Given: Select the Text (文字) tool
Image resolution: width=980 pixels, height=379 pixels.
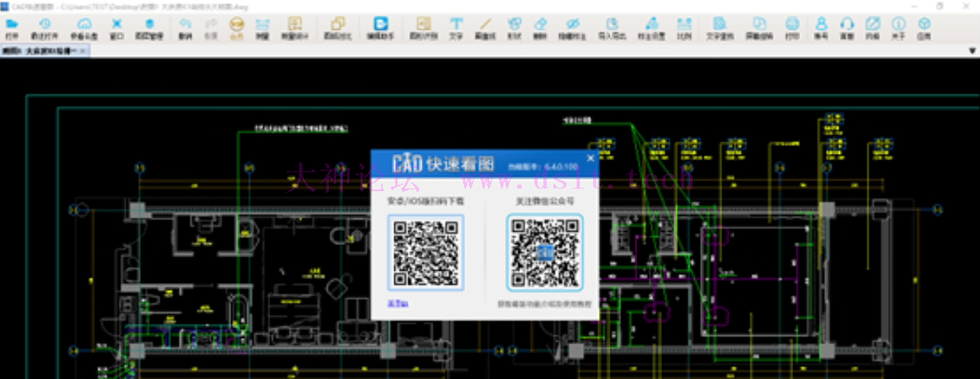Looking at the screenshot, I should point(456,28).
